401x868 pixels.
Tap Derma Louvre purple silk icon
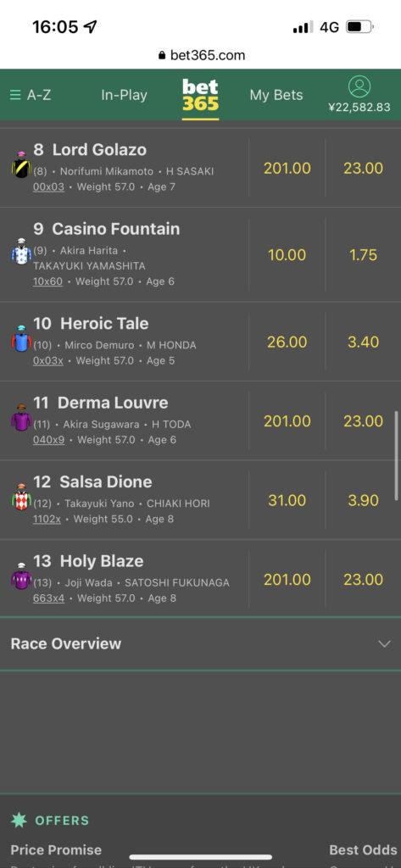tap(21, 418)
